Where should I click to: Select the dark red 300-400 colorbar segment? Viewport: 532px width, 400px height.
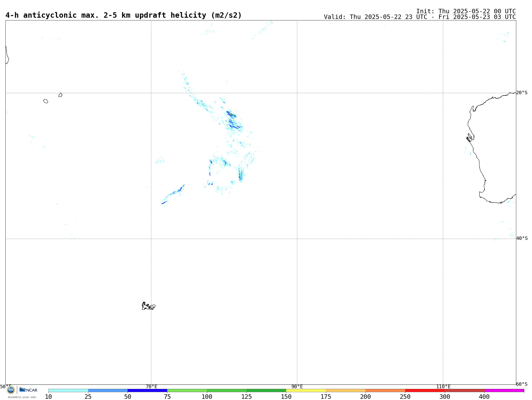465,390
